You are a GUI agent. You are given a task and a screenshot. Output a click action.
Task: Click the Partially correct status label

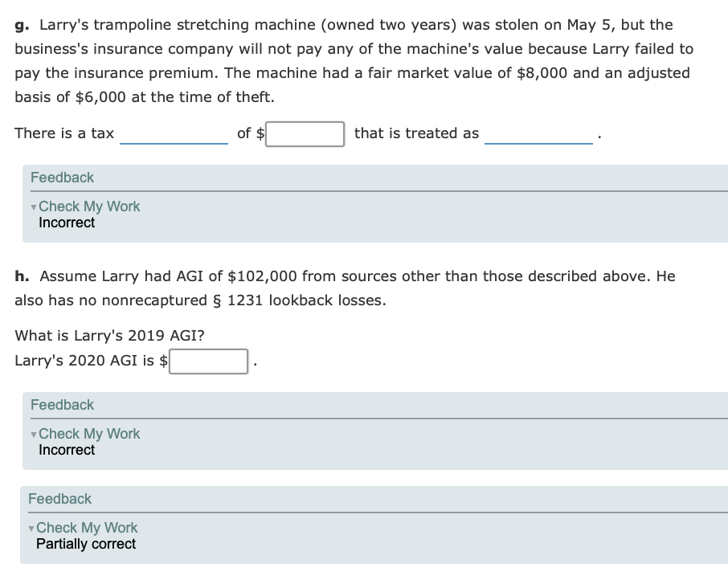[x=84, y=544]
